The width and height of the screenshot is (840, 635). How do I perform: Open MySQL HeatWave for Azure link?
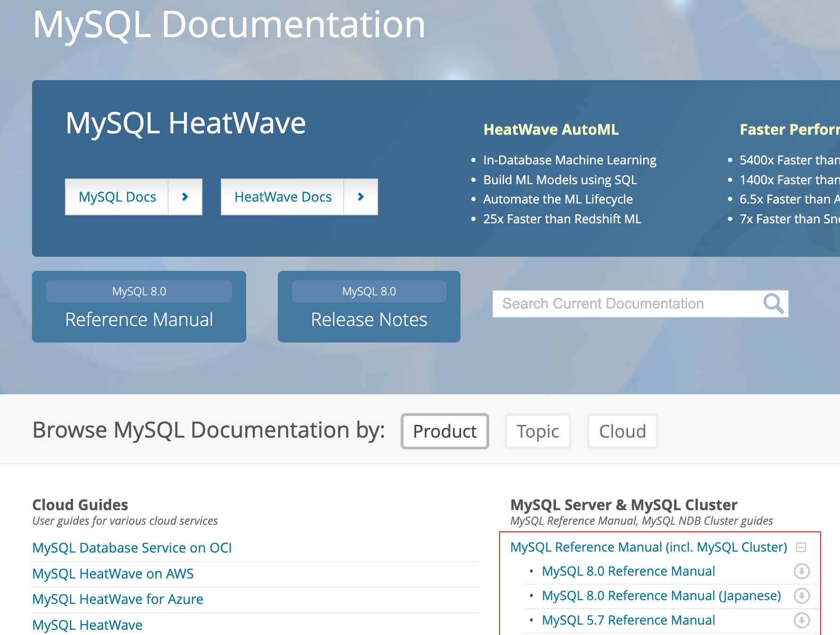coord(118,599)
